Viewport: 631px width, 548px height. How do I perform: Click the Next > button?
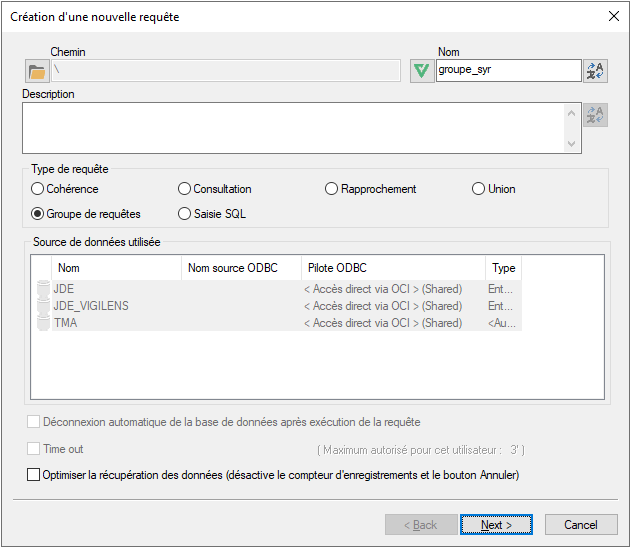[x=496, y=525]
